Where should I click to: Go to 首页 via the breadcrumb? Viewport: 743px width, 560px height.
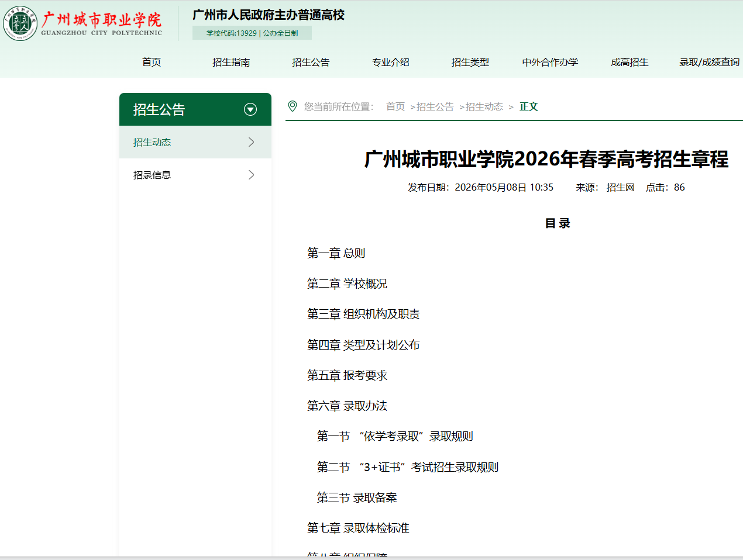(x=395, y=106)
